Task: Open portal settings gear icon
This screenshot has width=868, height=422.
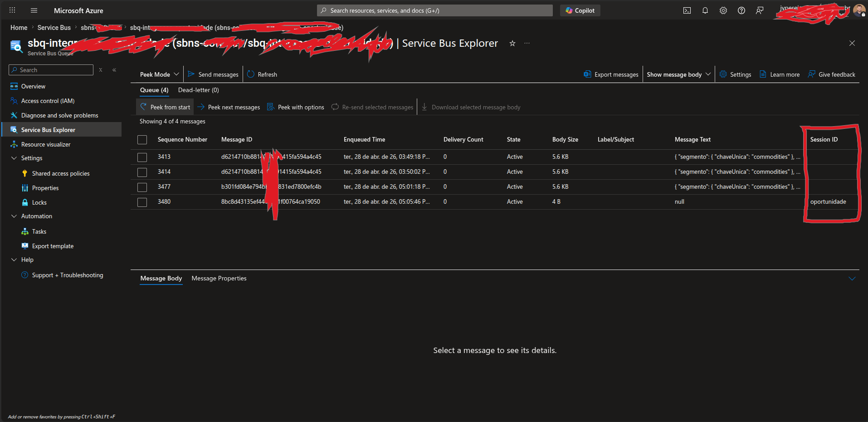Action: [723, 10]
